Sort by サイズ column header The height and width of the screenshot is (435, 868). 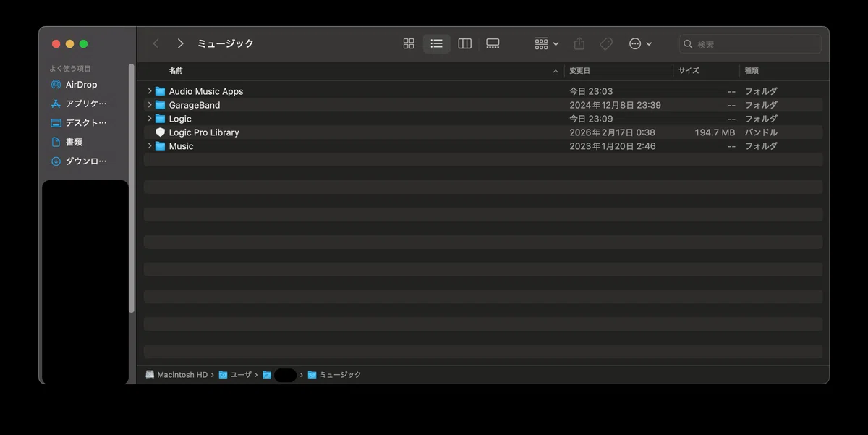pyautogui.click(x=689, y=71)
